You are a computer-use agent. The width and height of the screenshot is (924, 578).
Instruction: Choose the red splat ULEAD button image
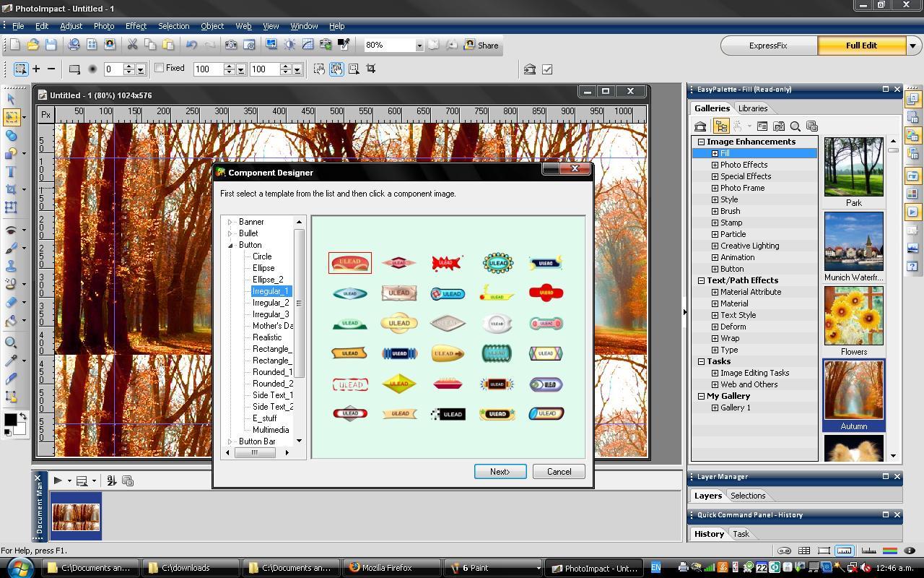448,263
